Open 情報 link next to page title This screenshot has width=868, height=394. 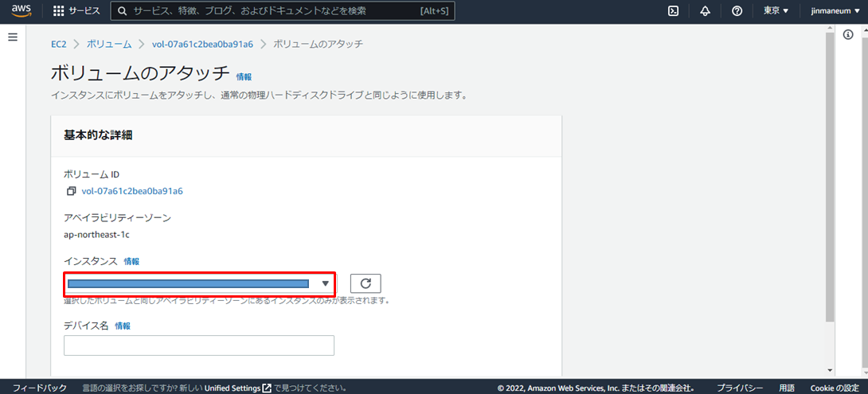point(244,77)
